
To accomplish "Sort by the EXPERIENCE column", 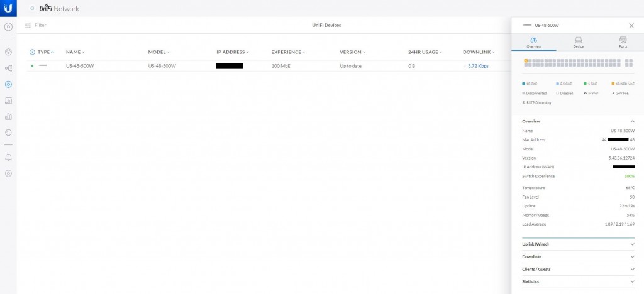I will pyautogui.click(x=288, y=52).
